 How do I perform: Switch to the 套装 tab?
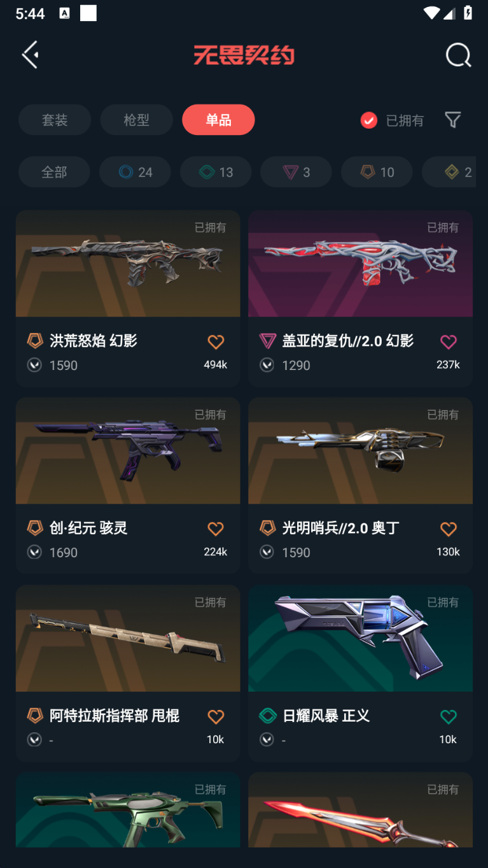click(x=55, y=120)
